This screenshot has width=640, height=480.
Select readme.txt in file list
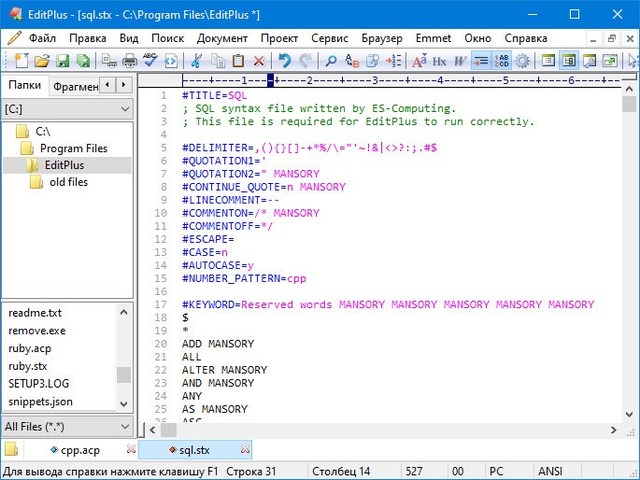pos(35,312)
